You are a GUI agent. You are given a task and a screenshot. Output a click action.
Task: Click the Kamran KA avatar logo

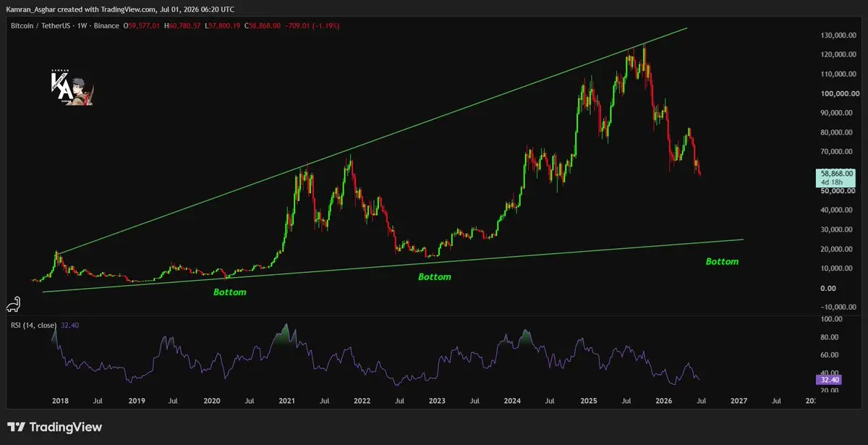pyautogui.click(x=72, y=88)
